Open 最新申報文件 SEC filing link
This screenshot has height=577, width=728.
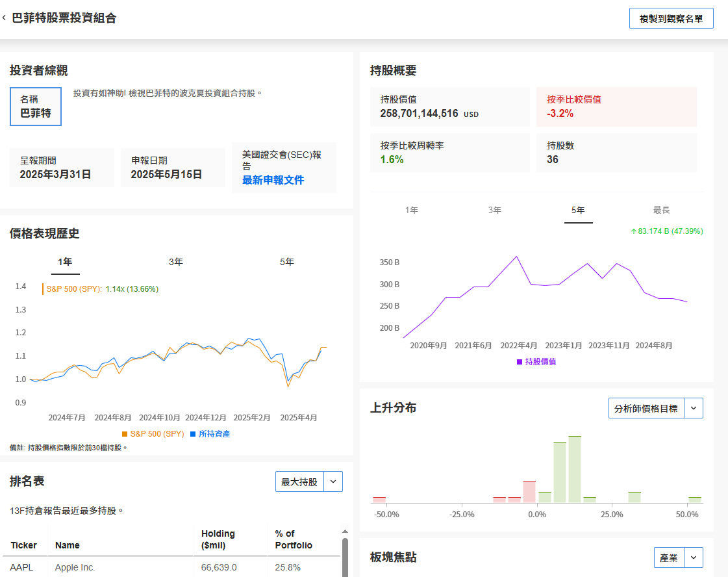[273, 180]
